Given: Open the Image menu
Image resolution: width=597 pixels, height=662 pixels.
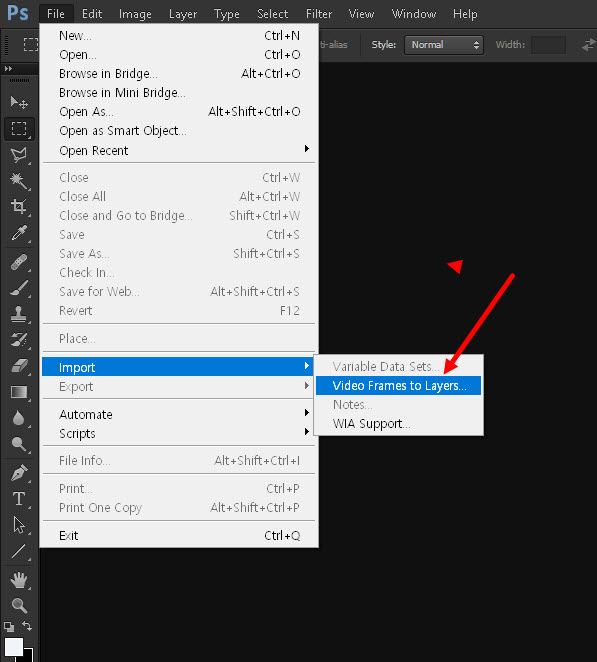Looking at the screenshot, I should pyautogui.click(x=135, y=14).
